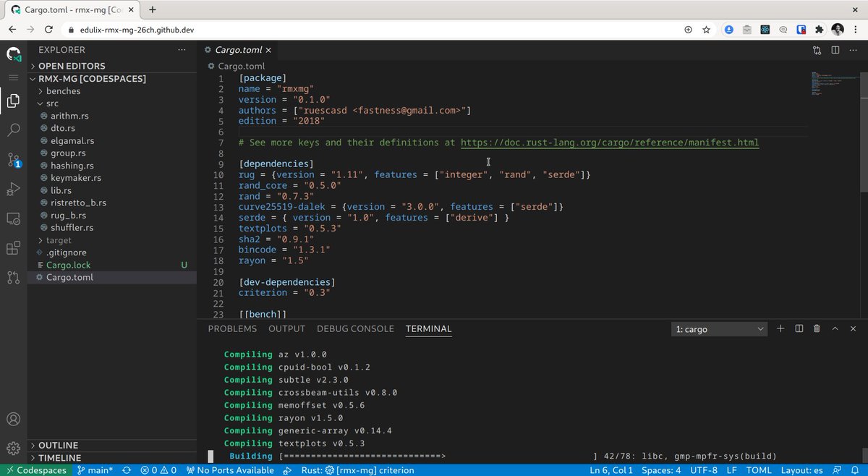Bookmark this page with star icon
The height and width of the screenshot is (476, 868).
pyautogui.click(x=705, y=30)
